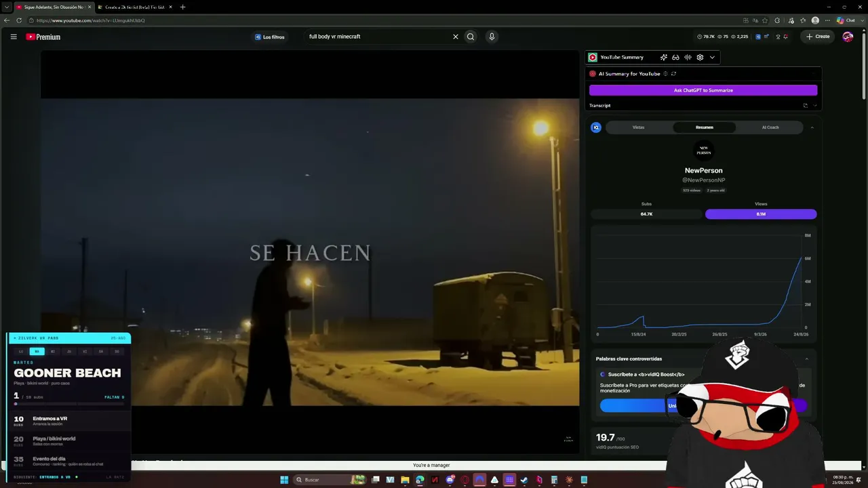Select the Subs 64.7K stat
868x488 pixels.
click(646, 214)
